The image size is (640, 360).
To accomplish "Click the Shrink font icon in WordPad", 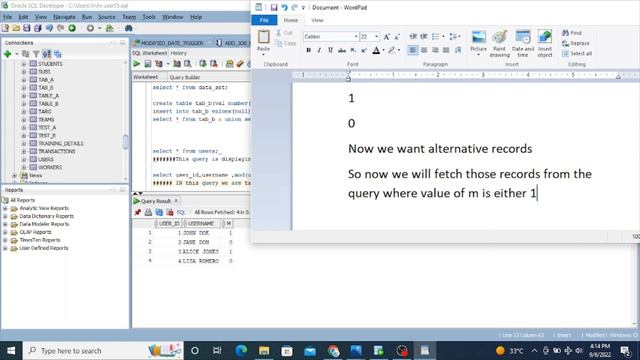I will click(397, 37).
